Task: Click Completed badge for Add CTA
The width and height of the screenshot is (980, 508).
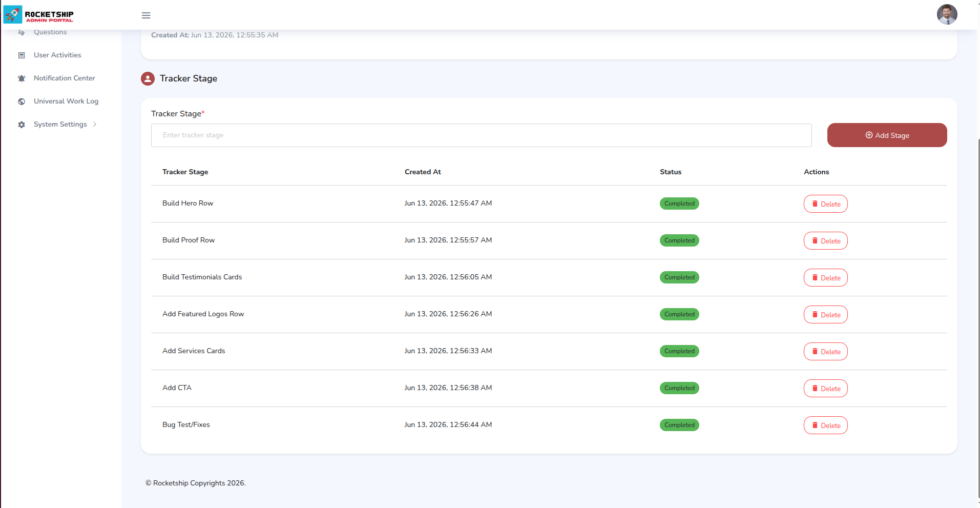Action: coord(679,388)
